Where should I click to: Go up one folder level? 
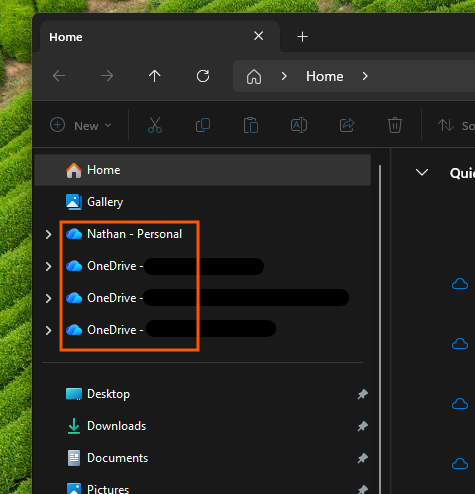tap(155, 76)
